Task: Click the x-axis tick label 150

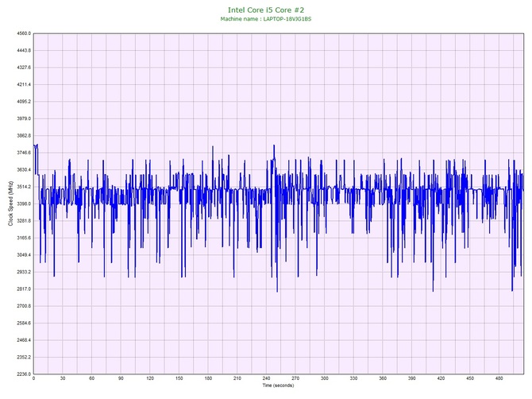Action: click(179, 378)
